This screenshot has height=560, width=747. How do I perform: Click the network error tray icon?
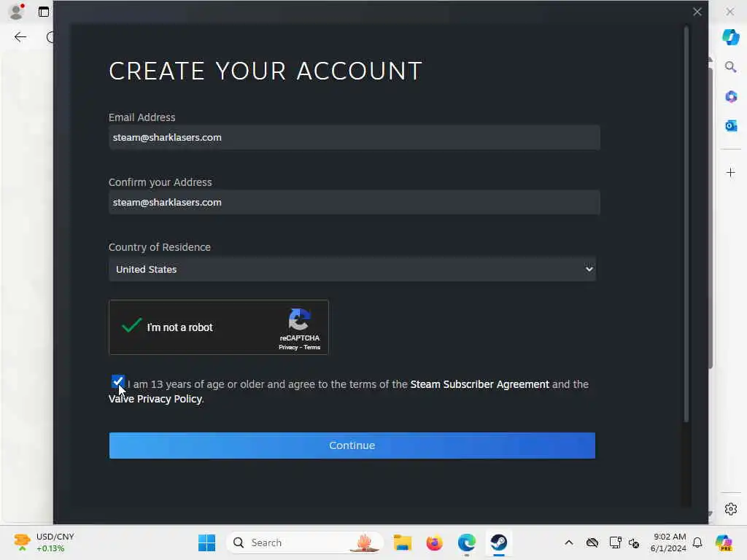(x=634, y=542)
